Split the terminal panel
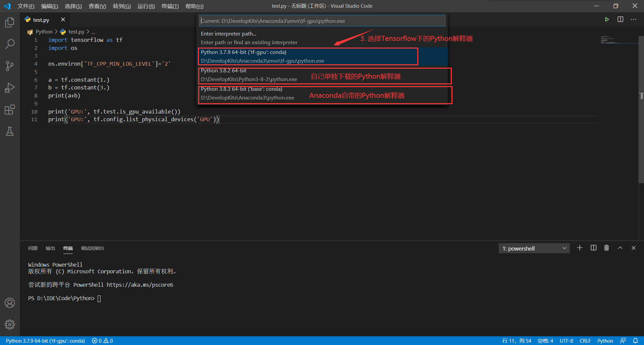 (x=593, y=248)
